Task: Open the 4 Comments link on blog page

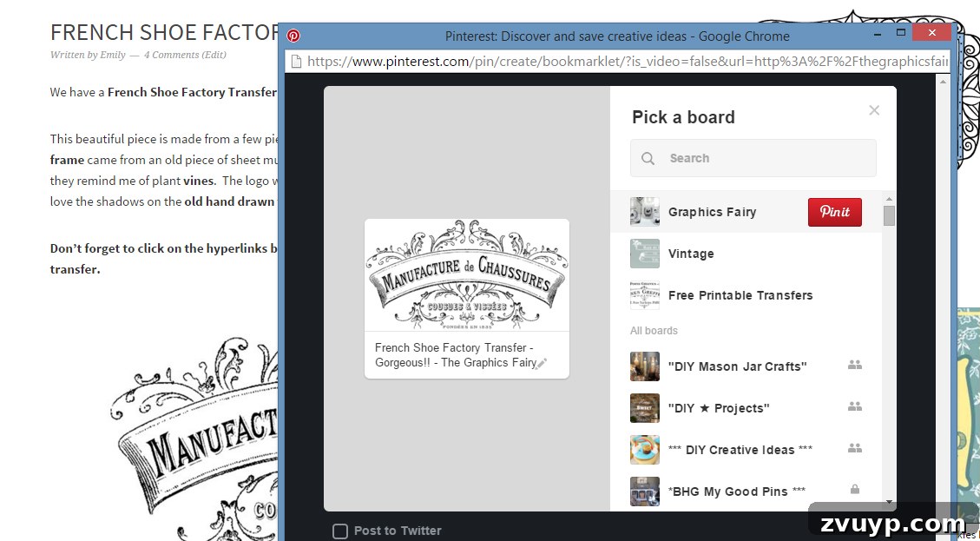Action: (172, 55)
